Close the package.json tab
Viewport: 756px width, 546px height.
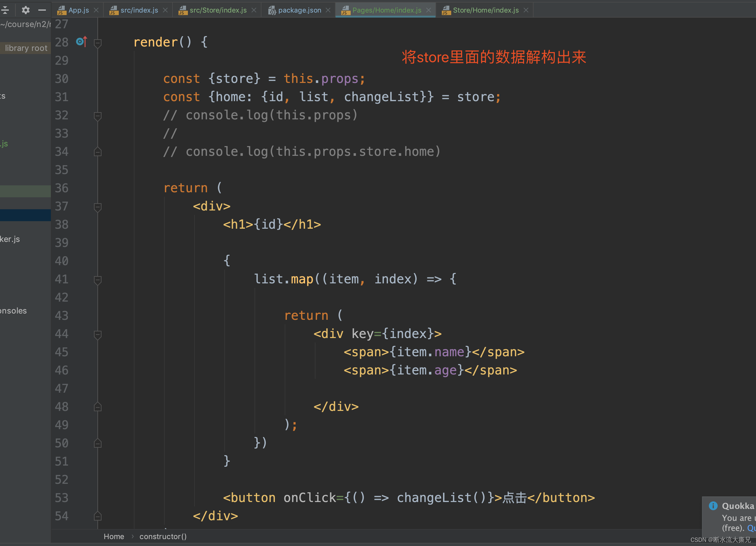(328, 10)
